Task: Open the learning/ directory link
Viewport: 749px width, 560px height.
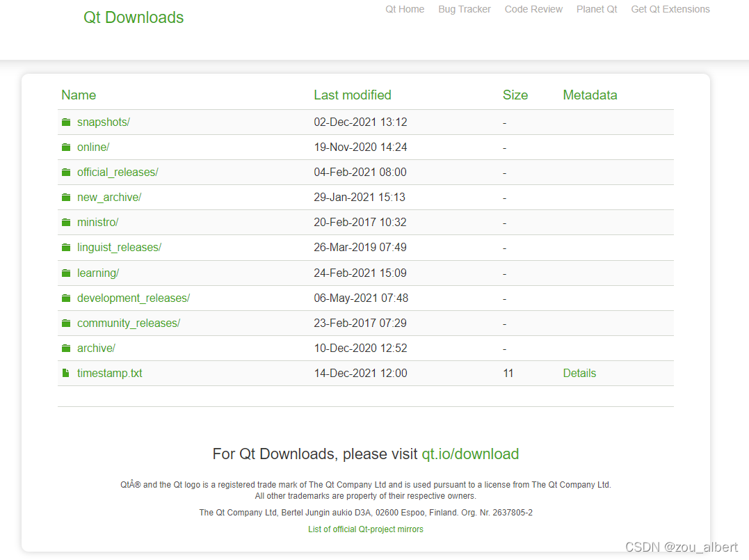Action: [x=98, y=273]
